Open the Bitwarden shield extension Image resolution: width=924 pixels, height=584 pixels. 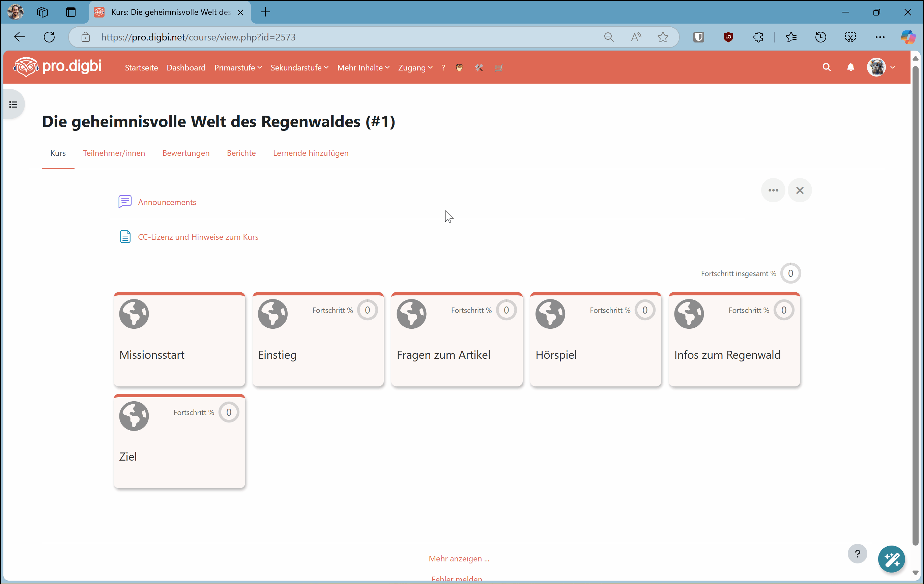click(699, 37)
